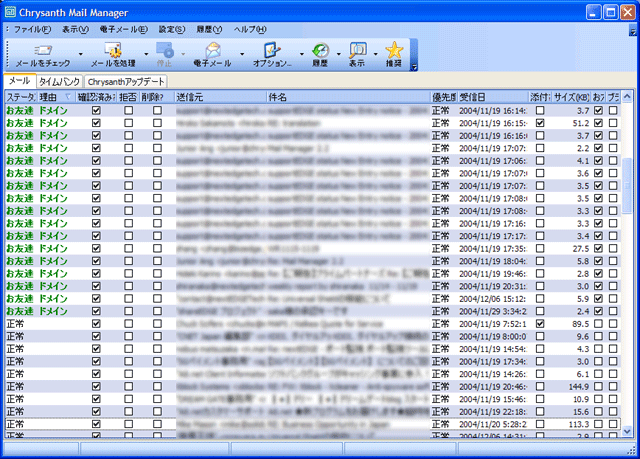The image size is (640, 459).
Task: Click the 履歴 toolbar icon
Action: coord(320,50)
